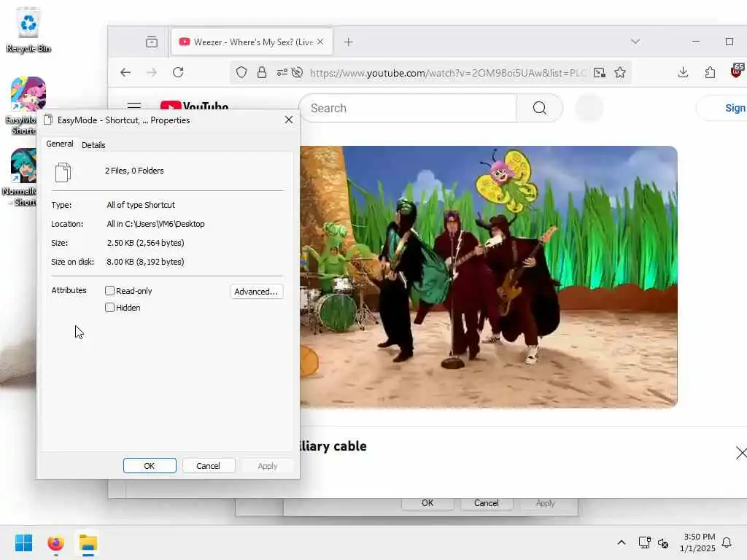Click the YouTube Sign in button
747x560 pixels.
(x=724, y=108)
